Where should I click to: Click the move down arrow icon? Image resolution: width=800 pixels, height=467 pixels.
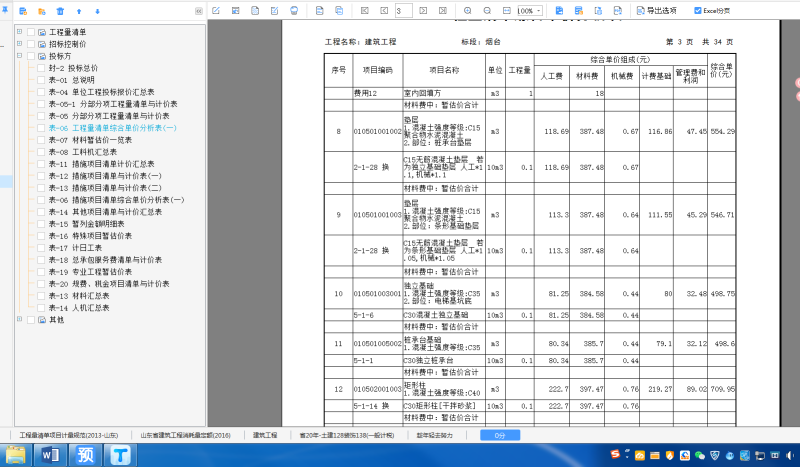97,11
